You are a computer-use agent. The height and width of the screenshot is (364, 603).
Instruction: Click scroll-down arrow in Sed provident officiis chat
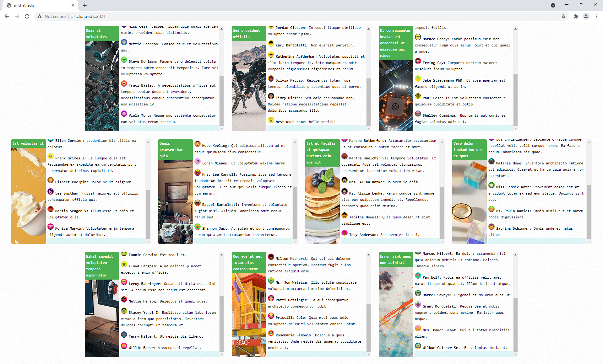[368, 128]
